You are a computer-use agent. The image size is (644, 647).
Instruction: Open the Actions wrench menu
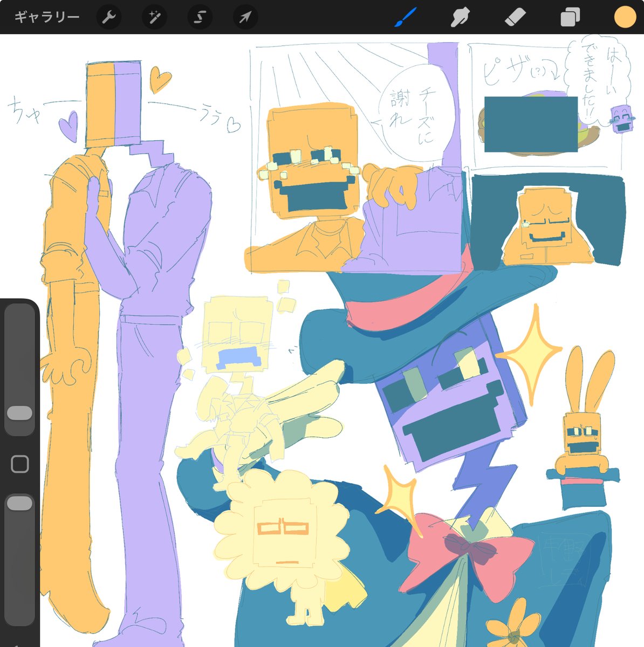(109, 17)
